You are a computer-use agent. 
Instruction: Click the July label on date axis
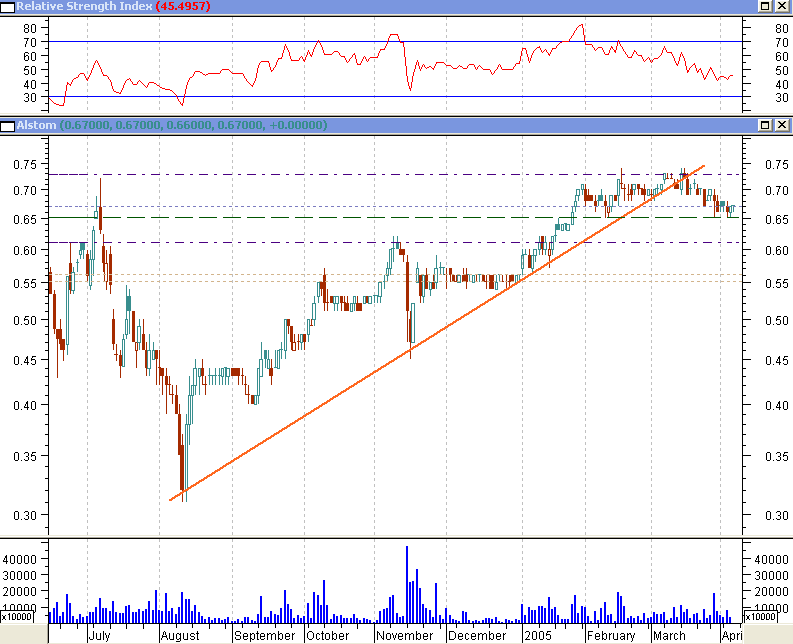tap(100, 635)
